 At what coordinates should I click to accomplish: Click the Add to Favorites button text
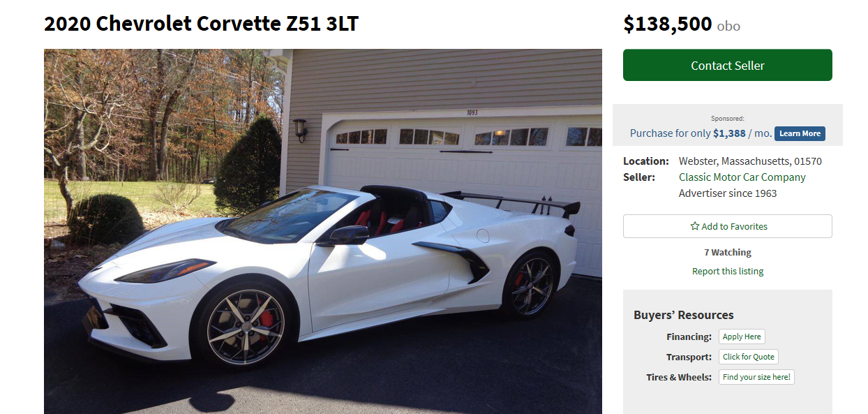click(735, 226)
